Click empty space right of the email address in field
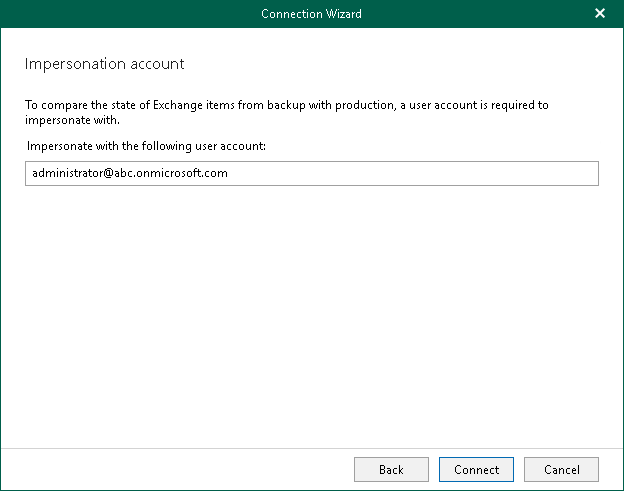624x491 pixels. pos(420,174)
